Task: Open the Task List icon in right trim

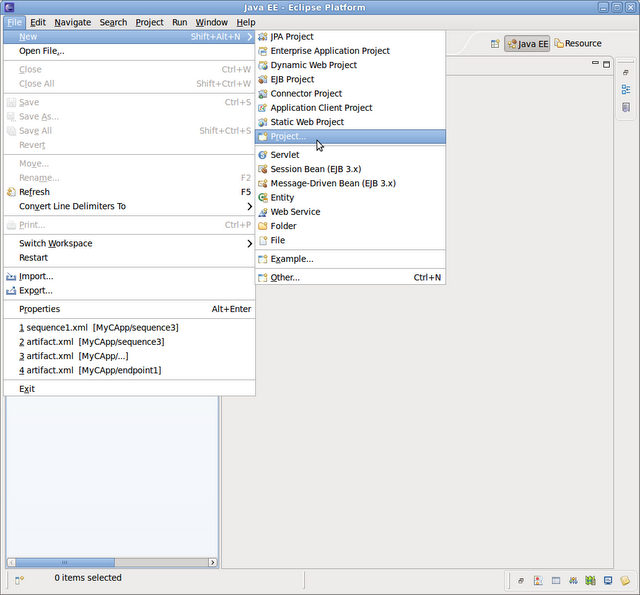Action: (626, 107)
